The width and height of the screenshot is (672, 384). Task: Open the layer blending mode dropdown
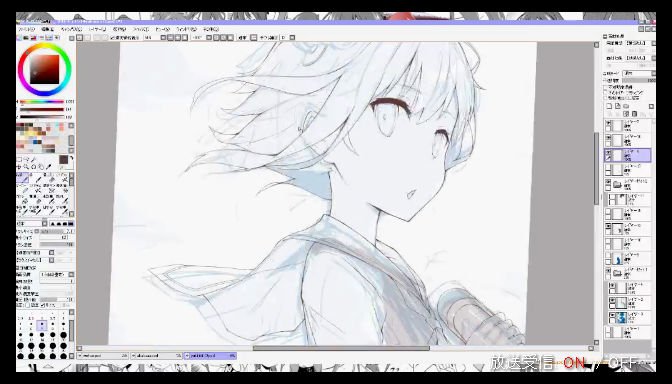pos(639,73)
